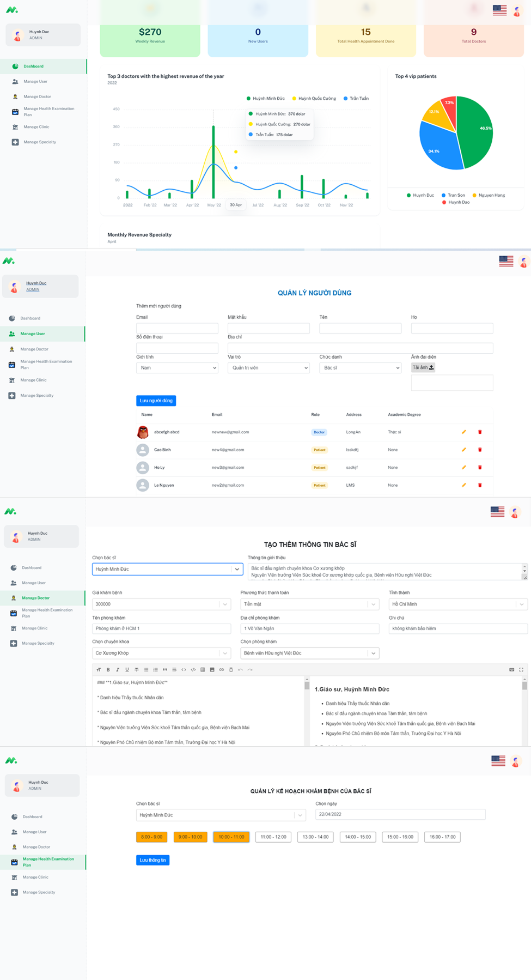Click the italic icon in editor toolbar
This screenshot has height=980, width=531.
[118, 670]
